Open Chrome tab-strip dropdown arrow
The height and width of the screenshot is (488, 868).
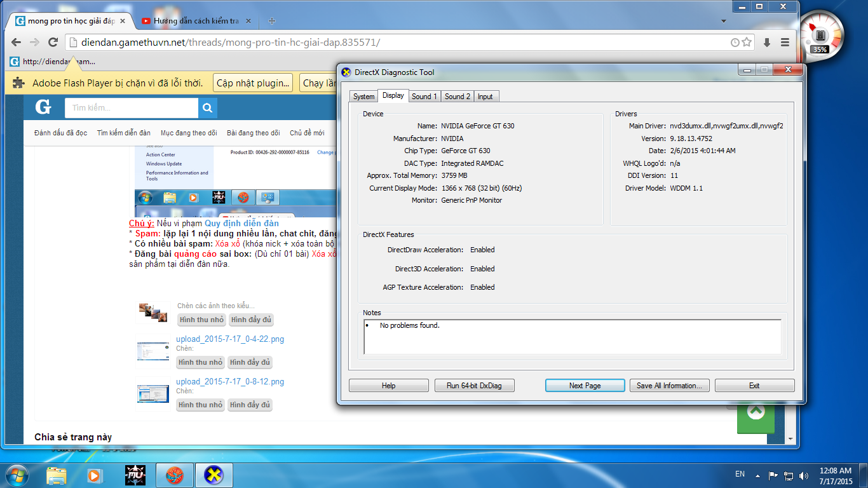724,21
